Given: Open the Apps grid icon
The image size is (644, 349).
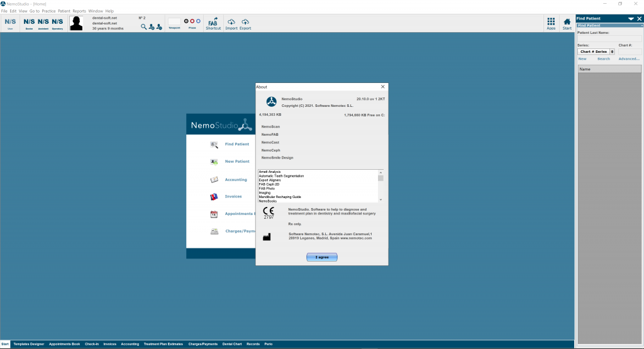Looking at the screenshot, I should tap(551, 22).
